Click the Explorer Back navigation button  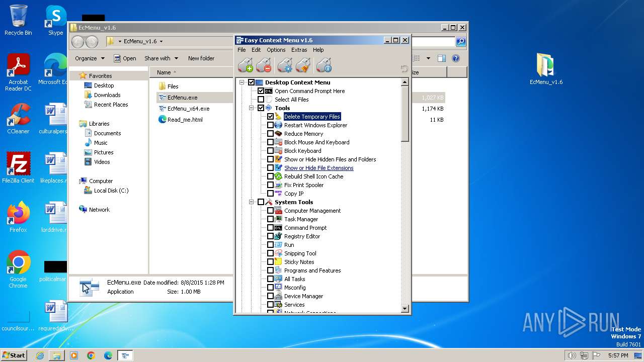coord(78,42)
